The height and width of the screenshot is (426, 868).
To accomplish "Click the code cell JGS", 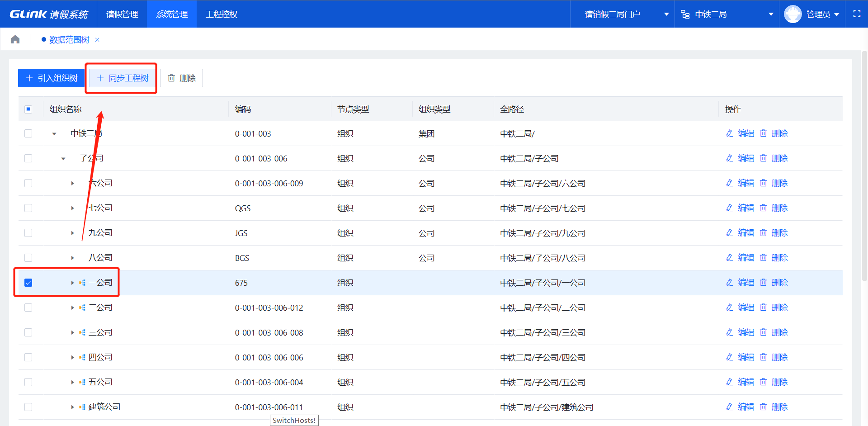I will (241, 233).
